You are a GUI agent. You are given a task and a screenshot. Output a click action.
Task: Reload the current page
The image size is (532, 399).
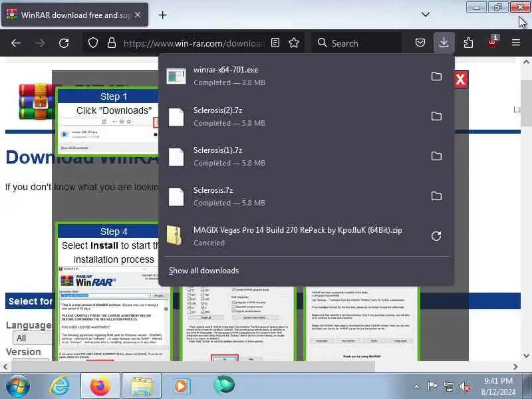64,43
